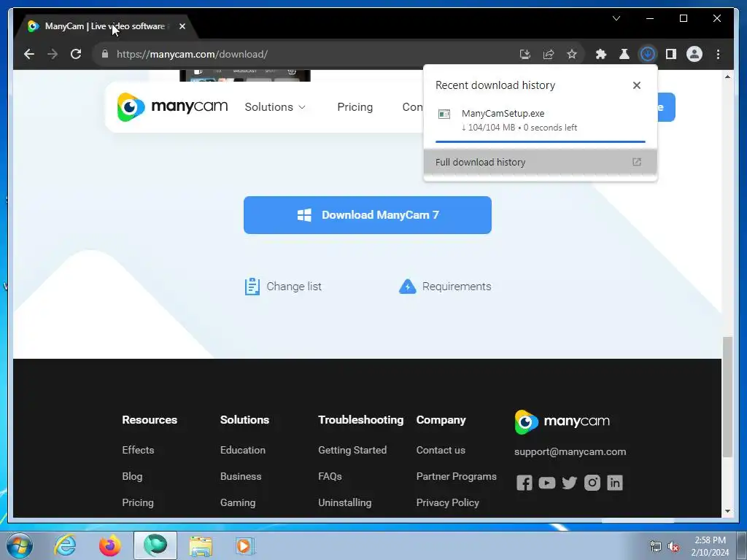Open ManyCam Facebook page icon
Screen dimensions: 747x560
(x=524, y=483)
